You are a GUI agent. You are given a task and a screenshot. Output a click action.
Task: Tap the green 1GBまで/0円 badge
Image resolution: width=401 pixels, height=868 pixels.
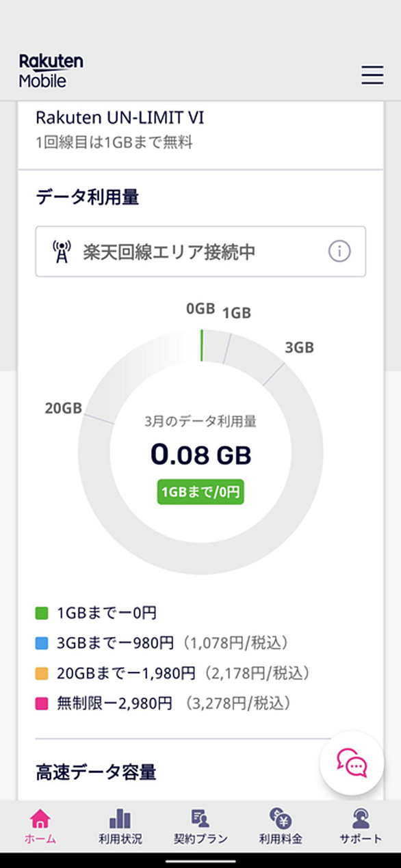pyautogui.click(x=200, y=491)
